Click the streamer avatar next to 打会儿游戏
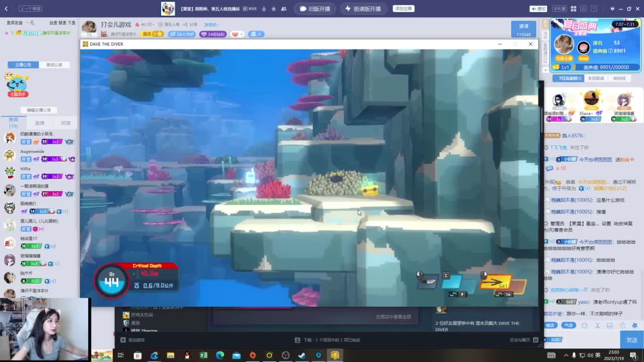 (89, 27)
